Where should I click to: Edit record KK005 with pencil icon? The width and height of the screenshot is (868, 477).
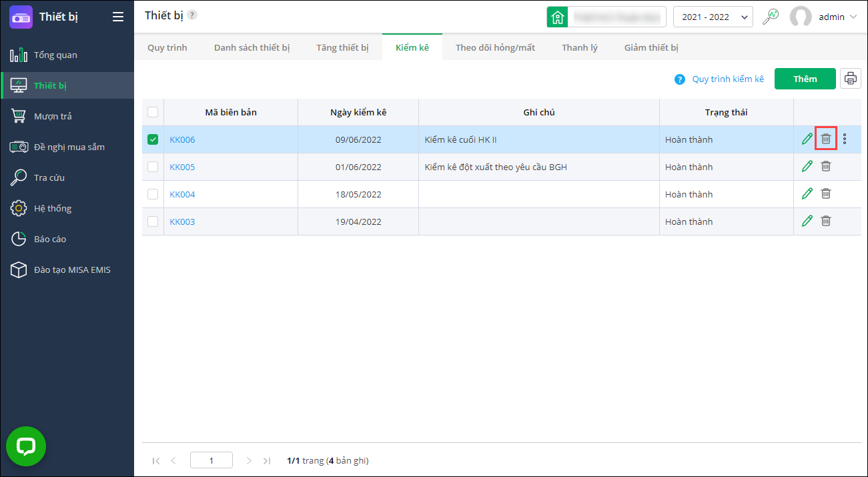807,166
